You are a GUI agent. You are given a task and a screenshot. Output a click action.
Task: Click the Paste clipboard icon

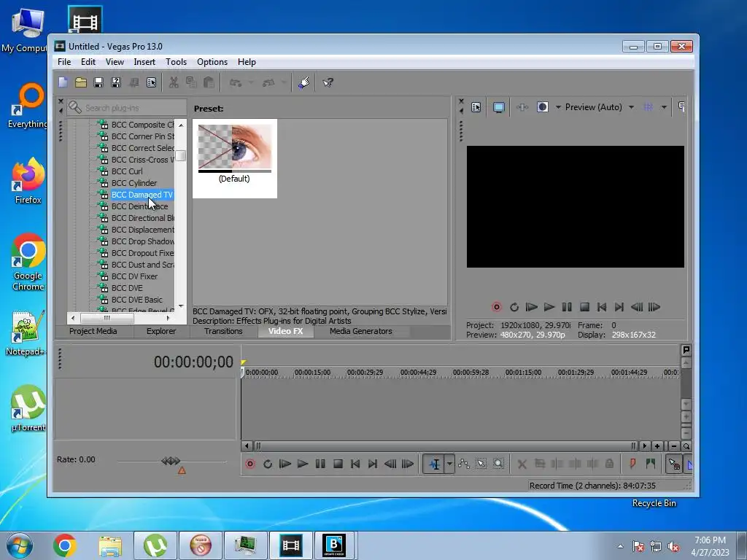tap(209, 82)
